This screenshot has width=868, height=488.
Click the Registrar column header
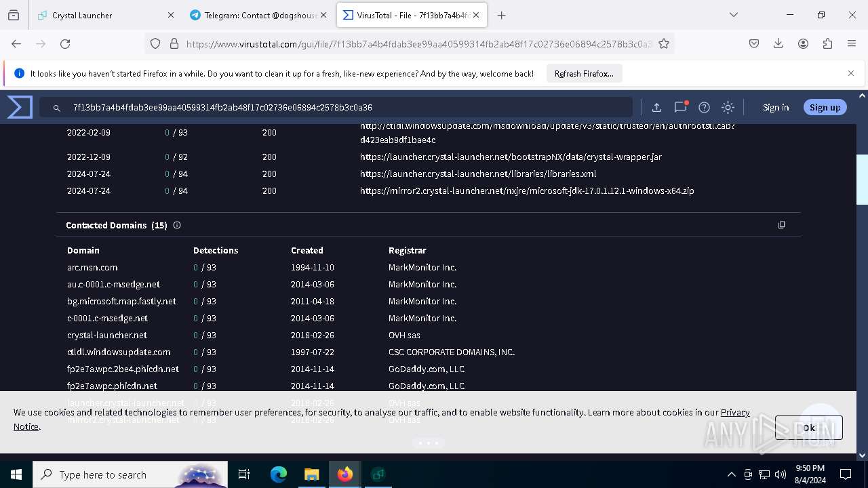(407, 250)
